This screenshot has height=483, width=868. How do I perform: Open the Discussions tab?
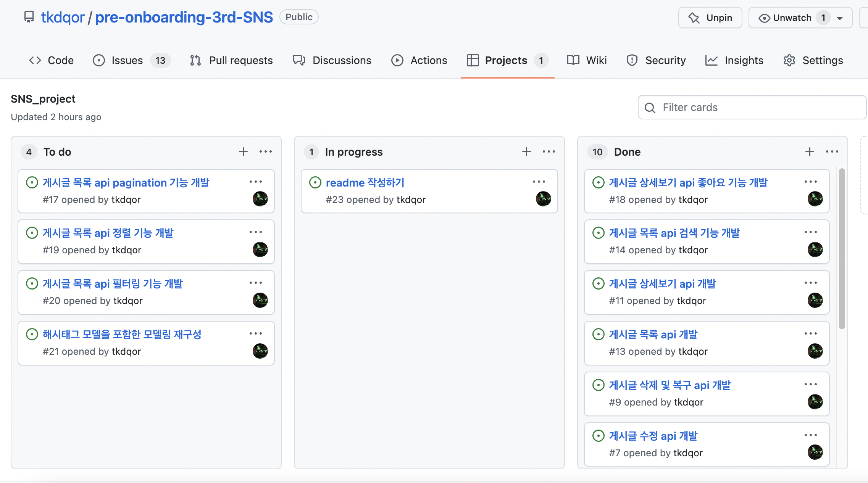click(x=332, y=60)
